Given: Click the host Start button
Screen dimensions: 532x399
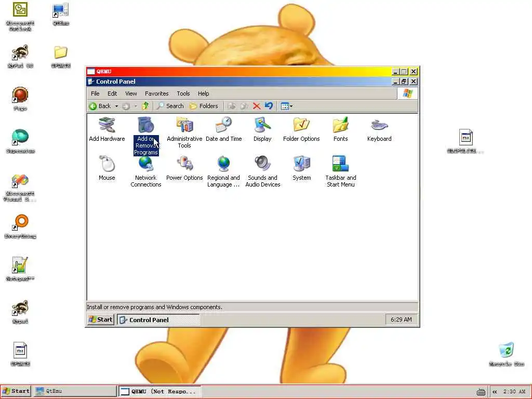Looking at the screenshot, I should (16, 391).
